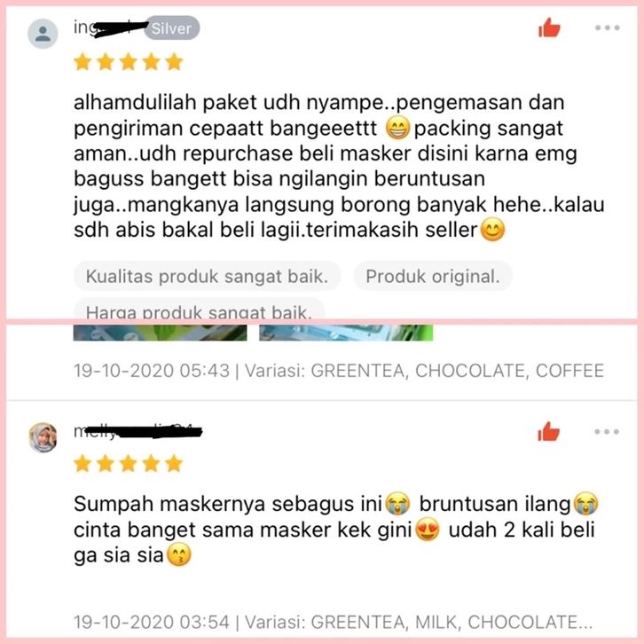The width and height of the screenshot is (644, 644).
Task: Select 'Kualitas produk sangat baik.' tag
Action: [x=207, y=276]
